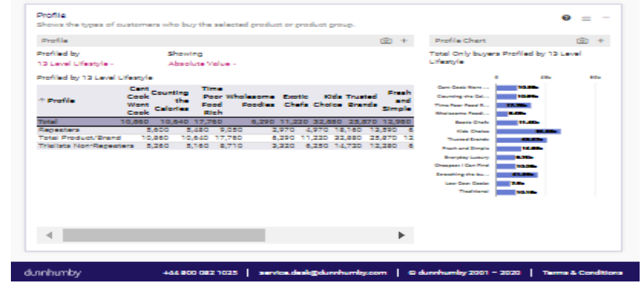Select the Exotic Chefs column header
The image size is (644, 288).
pos(295,100)
